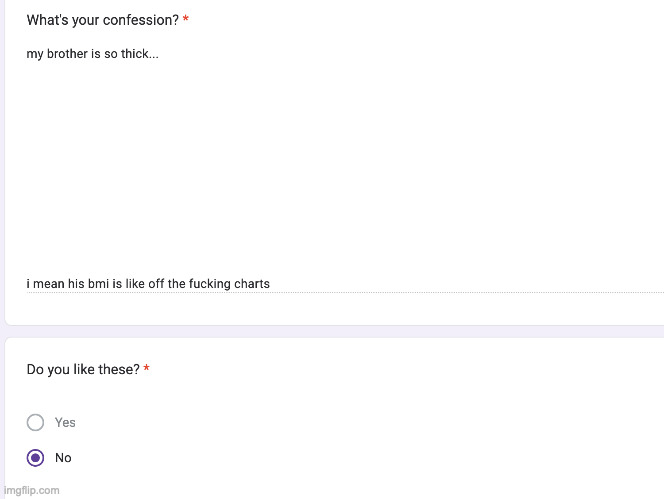Click the word 'bmi' in the confession answer
Screen dimensions: 664x499
pos(99,284)
